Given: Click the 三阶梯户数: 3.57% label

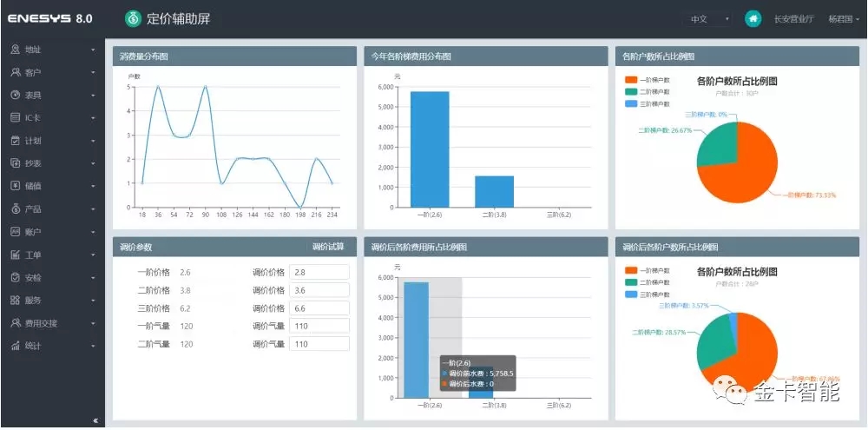Looking at the screenshot, I should point(684,305).
